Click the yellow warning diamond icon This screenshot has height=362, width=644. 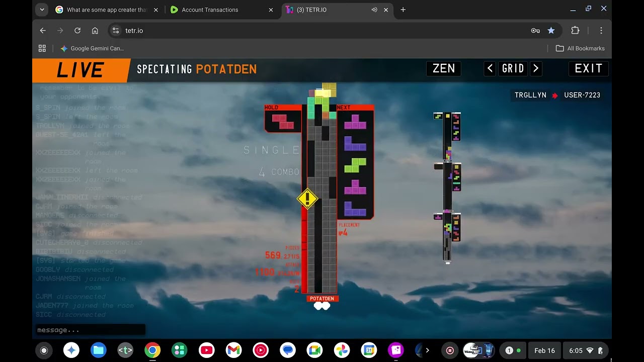click(x=307, y=199)
